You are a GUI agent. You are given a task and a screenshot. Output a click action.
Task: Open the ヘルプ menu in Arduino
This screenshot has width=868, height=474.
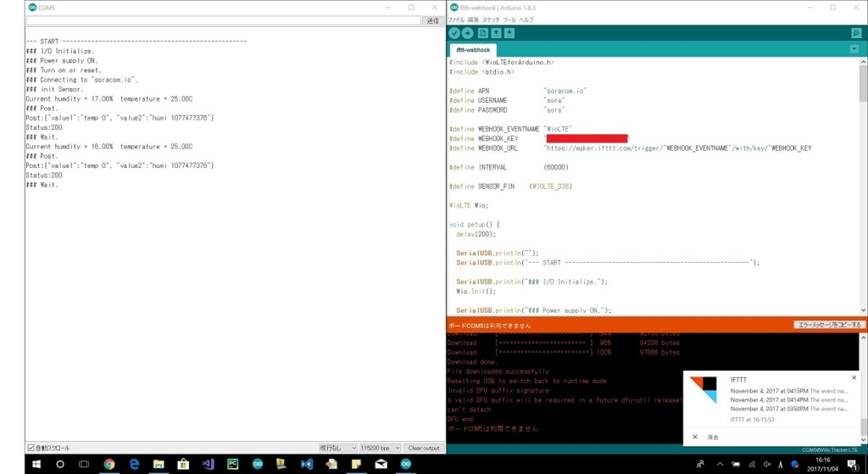[x=526, y=20]
